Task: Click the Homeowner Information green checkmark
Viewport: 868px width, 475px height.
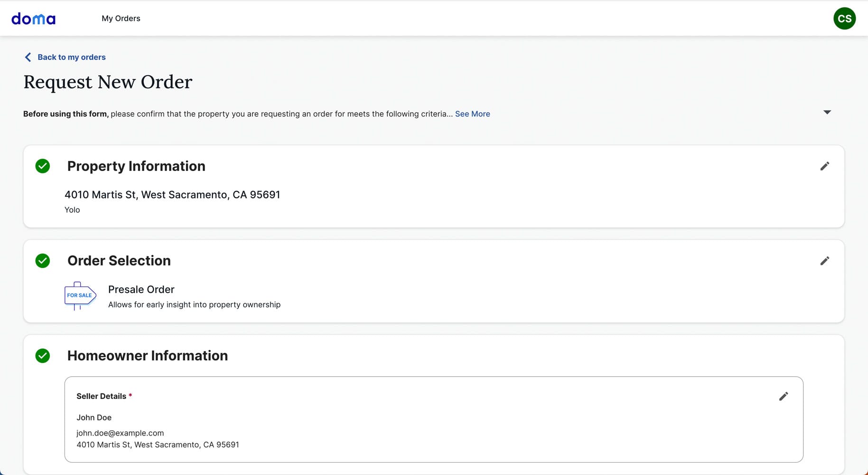Action: [43, 356]
